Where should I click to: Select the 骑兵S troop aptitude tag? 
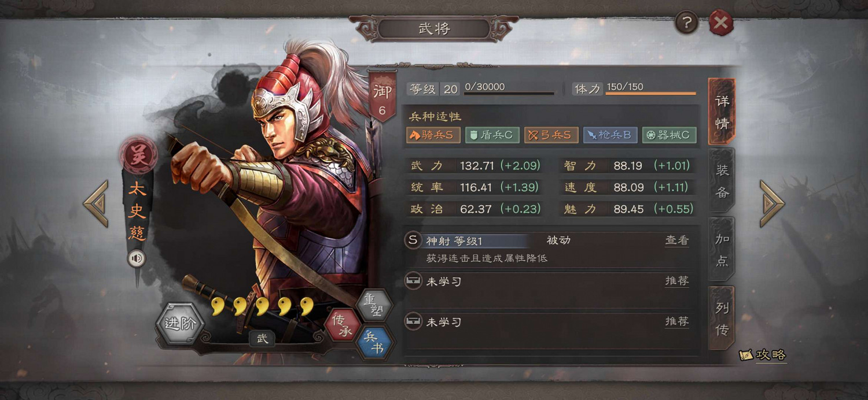(433, 135)
